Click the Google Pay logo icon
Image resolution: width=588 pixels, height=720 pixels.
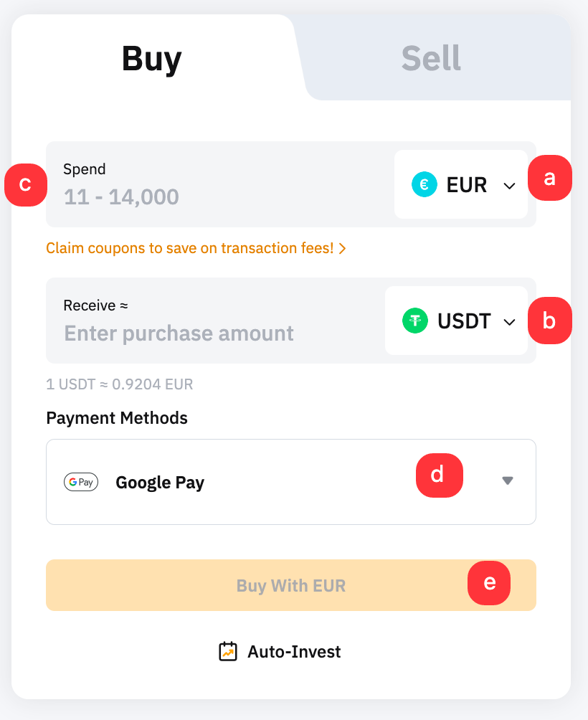81,482
